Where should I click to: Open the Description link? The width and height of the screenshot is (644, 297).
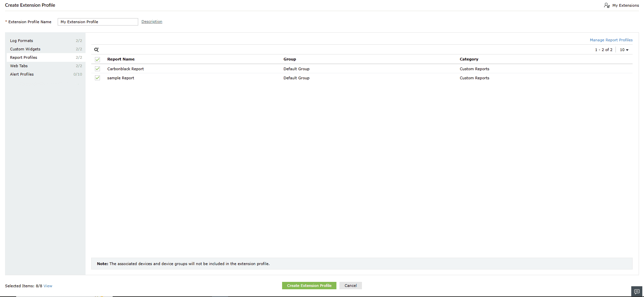152,22
